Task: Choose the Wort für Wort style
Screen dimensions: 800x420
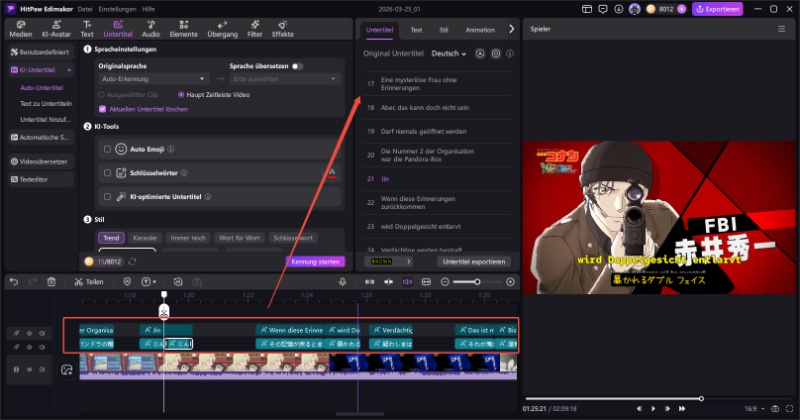Action: point(239,238)
